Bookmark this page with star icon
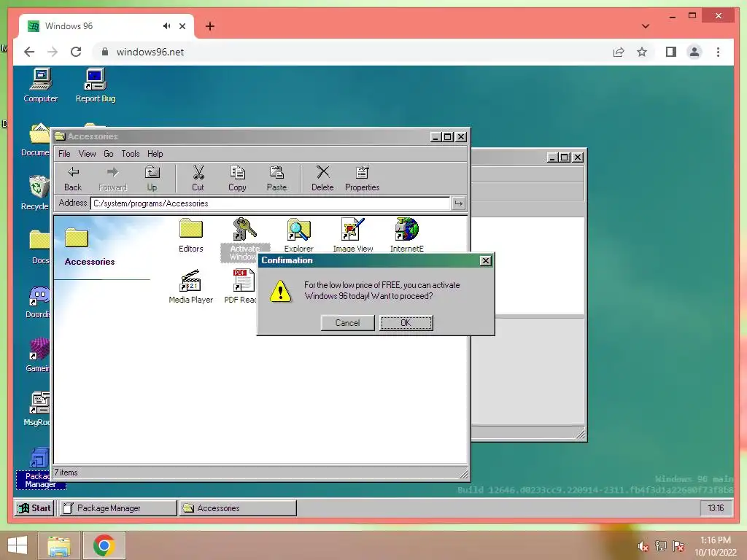 pos(642,52)
